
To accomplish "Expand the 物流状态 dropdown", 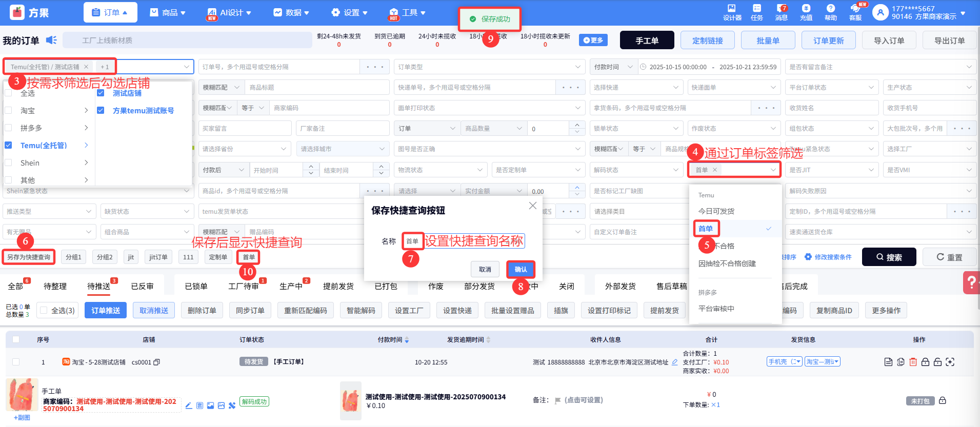I will (x=441, y=170).
